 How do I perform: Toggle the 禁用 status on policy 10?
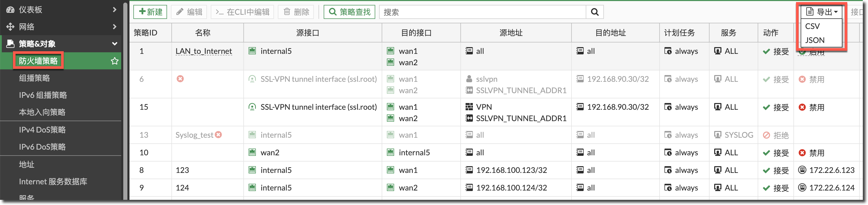point(811,153)
